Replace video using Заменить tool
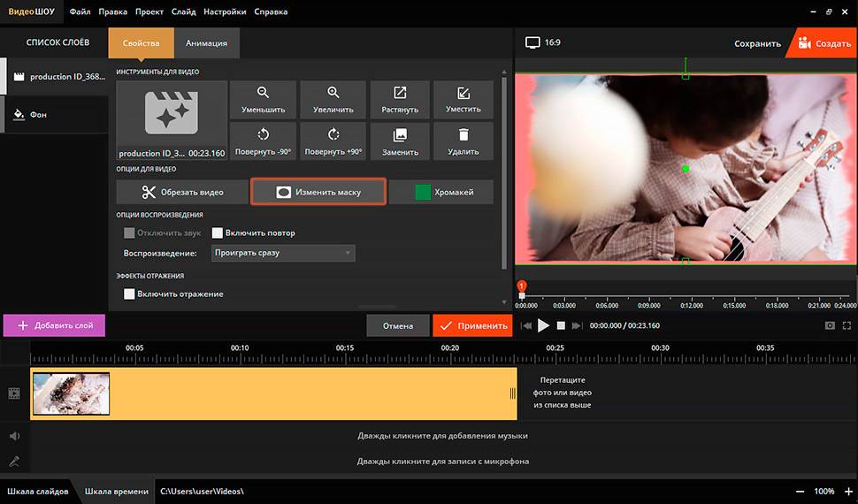 pyautogui.click(x=400, y=141)
